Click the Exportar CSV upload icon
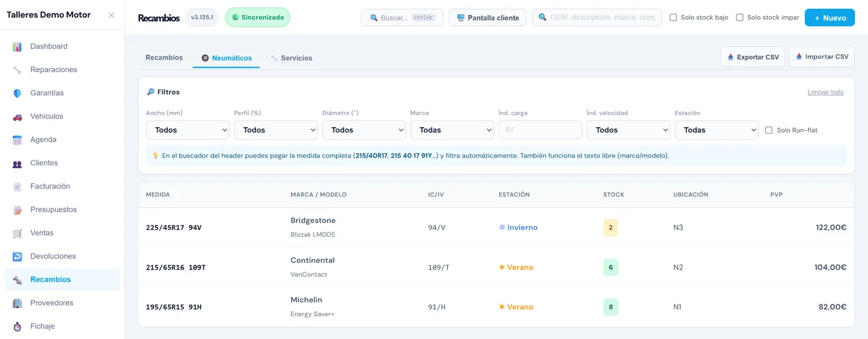This screenshot has height=339, width=868. pos(730,57)
